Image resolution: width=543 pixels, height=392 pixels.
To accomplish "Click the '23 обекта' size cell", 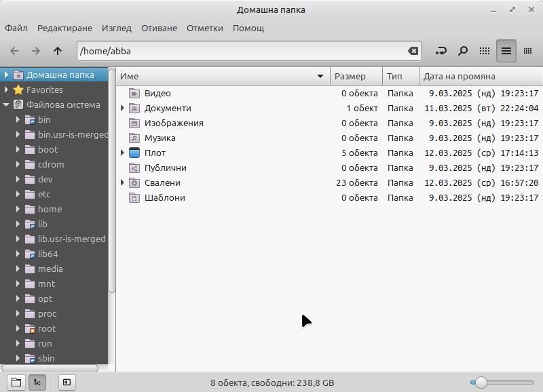I will point(357,182).
